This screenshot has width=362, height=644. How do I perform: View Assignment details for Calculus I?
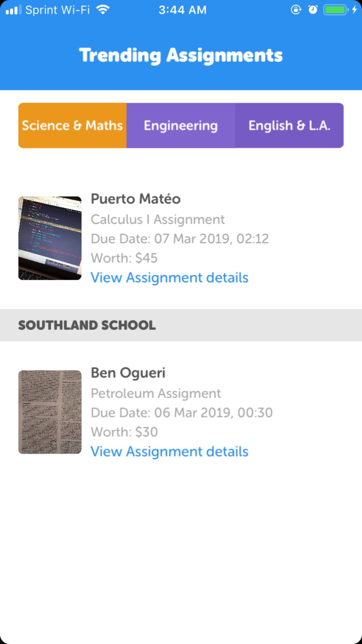169,278
